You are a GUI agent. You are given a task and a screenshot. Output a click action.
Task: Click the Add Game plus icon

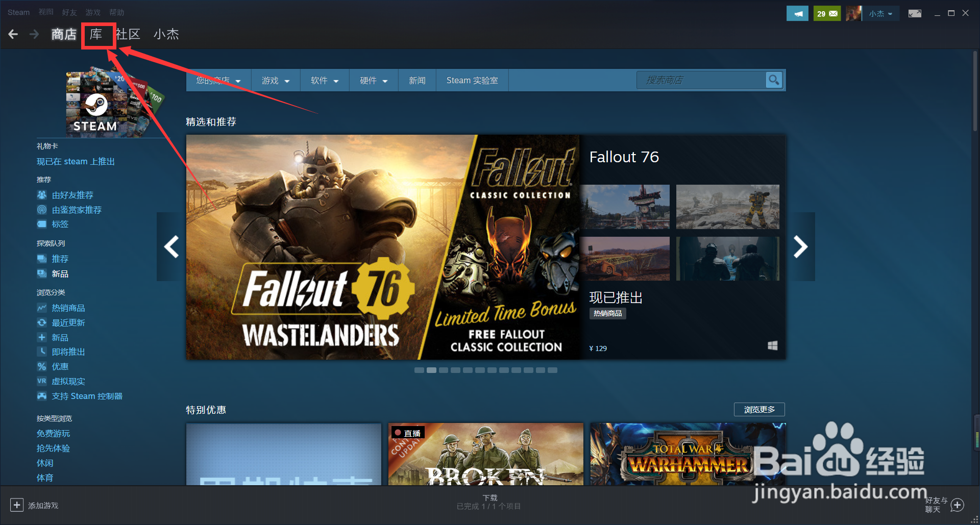click(16, 505)
